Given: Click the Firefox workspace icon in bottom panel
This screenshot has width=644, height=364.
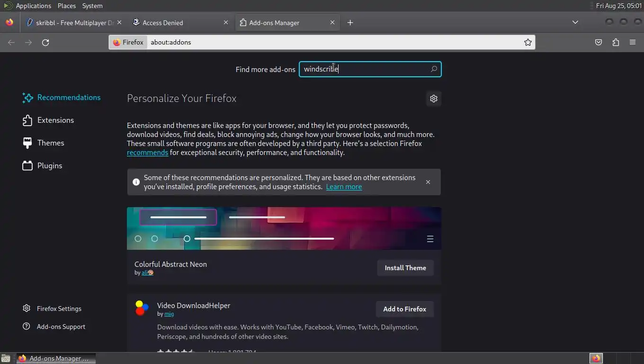Looking at the screenshot, I should tap(596, 358).
